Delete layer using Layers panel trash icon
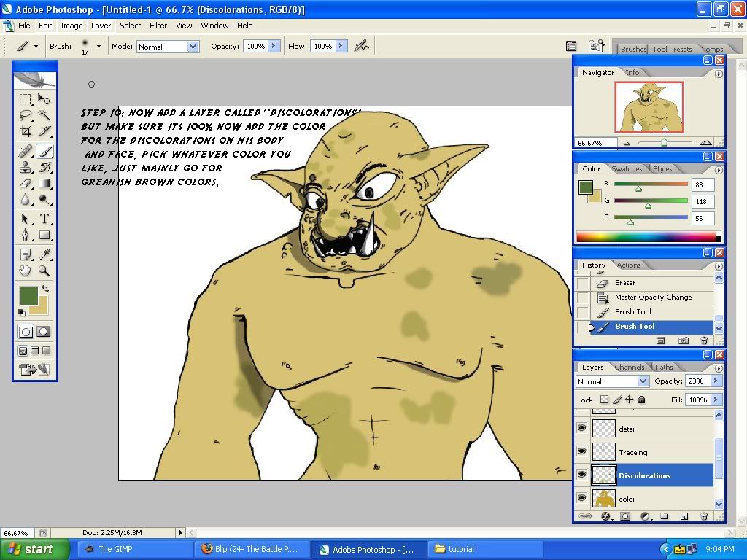This screenshot has height=560, width=747. (704, 516)
